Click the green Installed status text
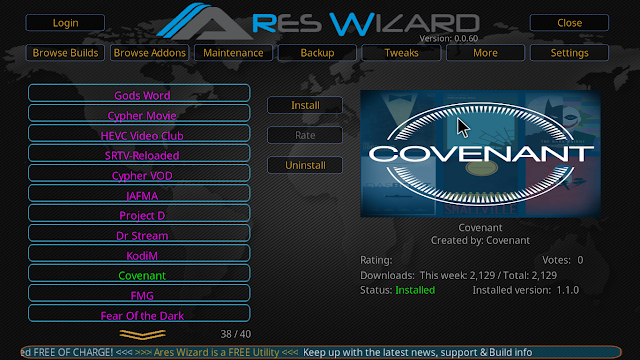This screenshot has width=640, height=360. pos(415,290)
